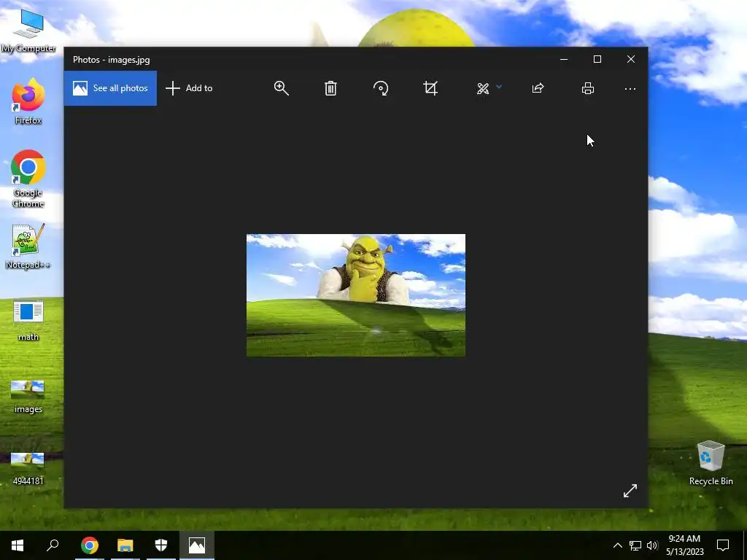The width and height of the screenshot is (747, 560).
Task: Maximize the Photos window
Action: pyautogui.click(x=597, y=59)
